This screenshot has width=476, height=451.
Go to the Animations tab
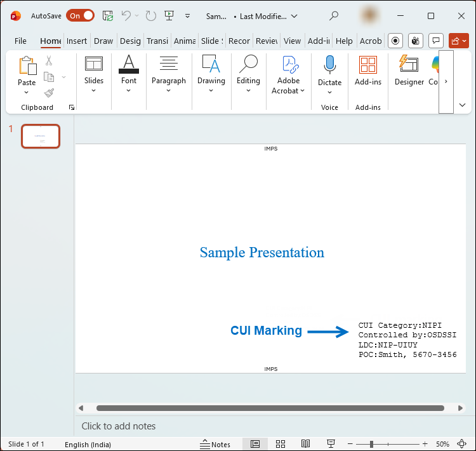point(185,41)
